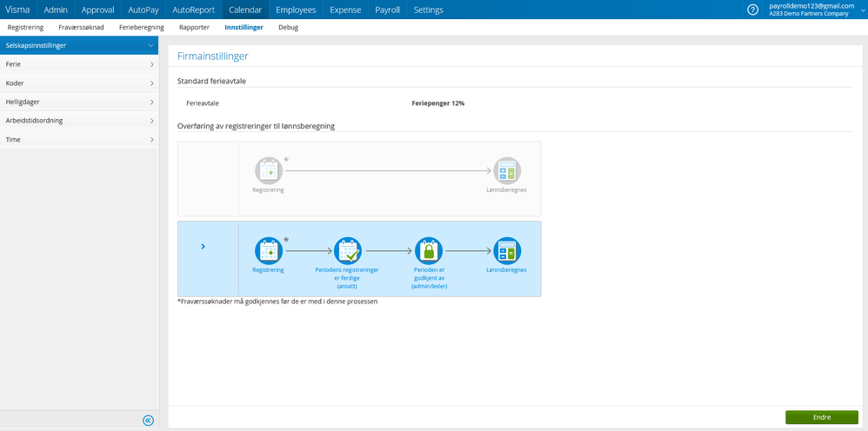Expand the Ferie sidebar section
The image size is (868, 431).
(78, 64)
